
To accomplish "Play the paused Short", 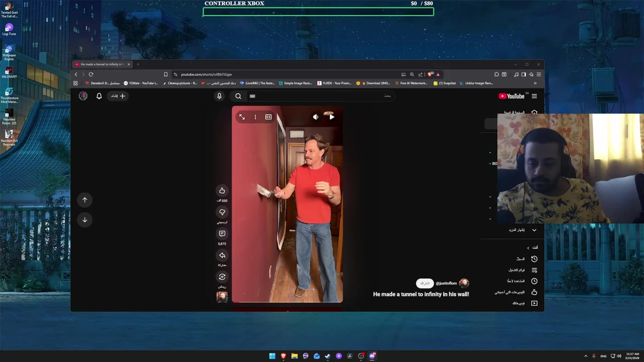I will coord(332,117).
